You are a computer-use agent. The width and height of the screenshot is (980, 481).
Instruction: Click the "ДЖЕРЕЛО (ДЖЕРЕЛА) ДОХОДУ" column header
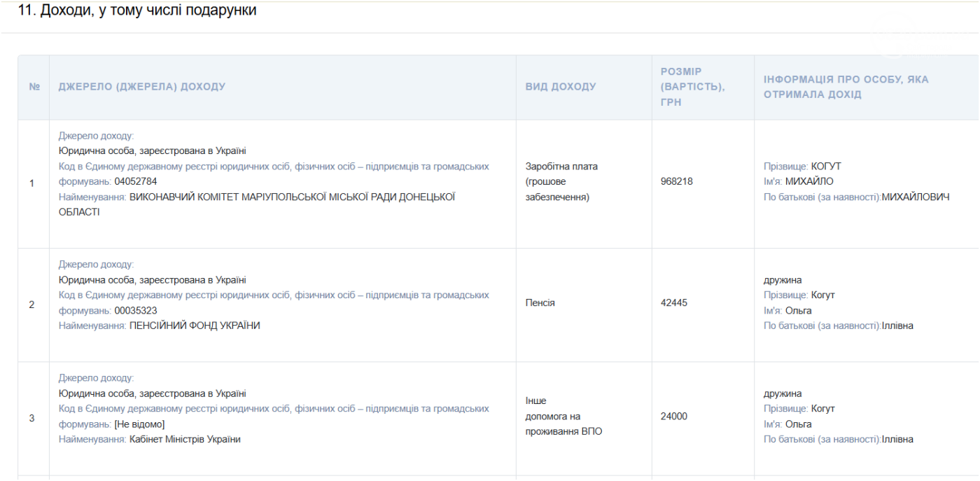click(142, 87)
